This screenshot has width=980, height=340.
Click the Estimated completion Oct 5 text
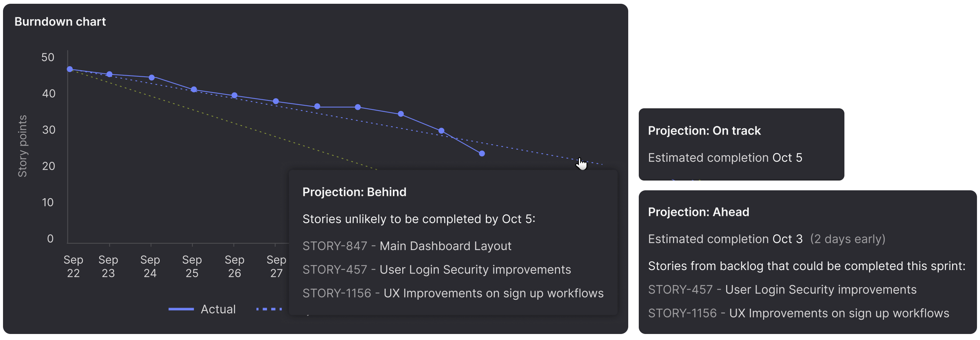[725, 158]
